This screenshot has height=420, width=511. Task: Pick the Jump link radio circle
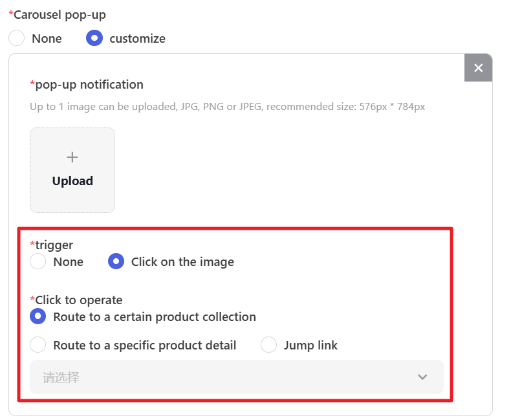pos(268,345)
